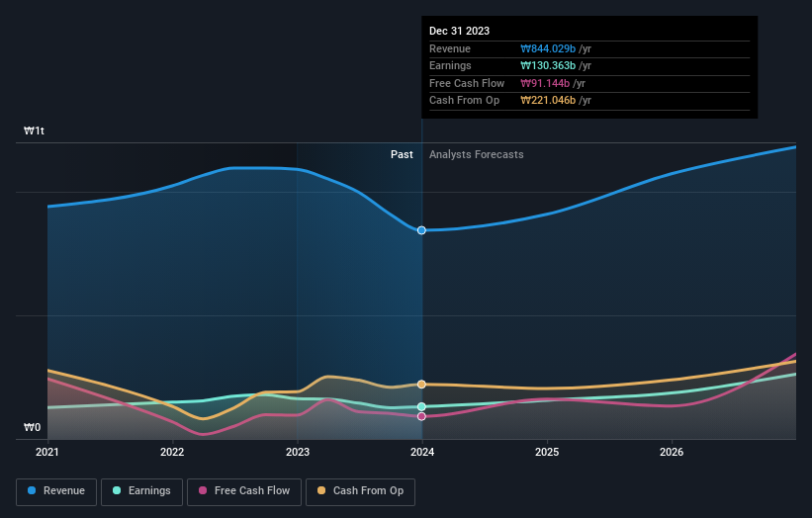Click the Earnings label in tooltip
812x518 pixels.
(450, 65)
